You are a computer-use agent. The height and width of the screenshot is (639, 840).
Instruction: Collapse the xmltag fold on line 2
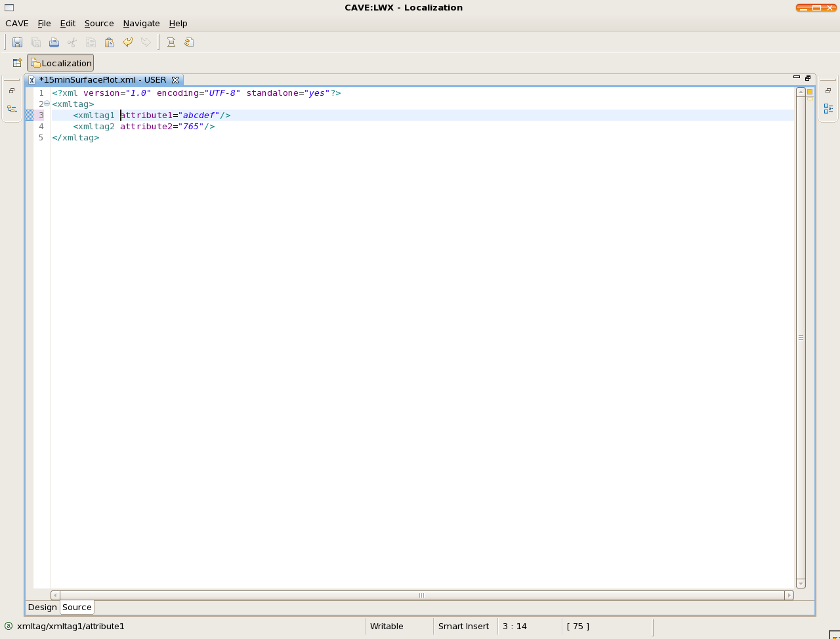[x=47, y=104]
